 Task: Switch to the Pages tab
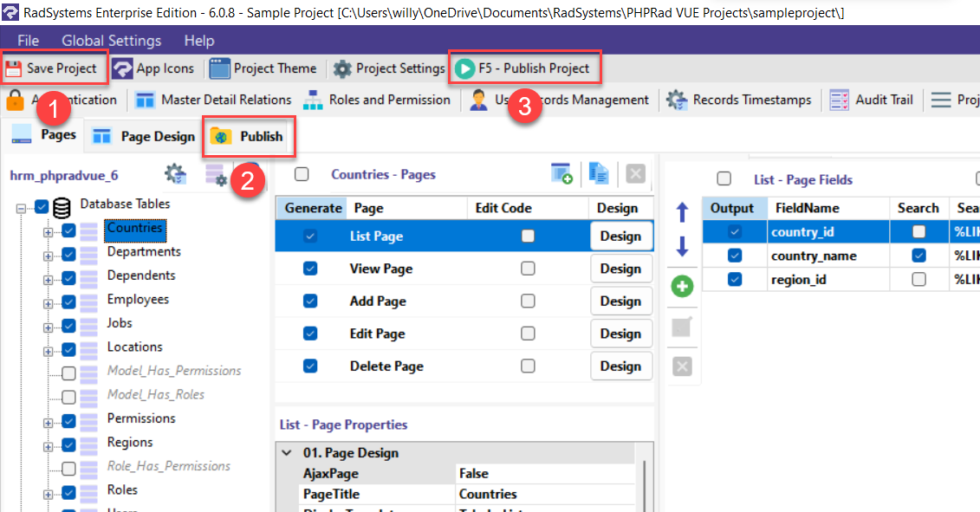43,134
